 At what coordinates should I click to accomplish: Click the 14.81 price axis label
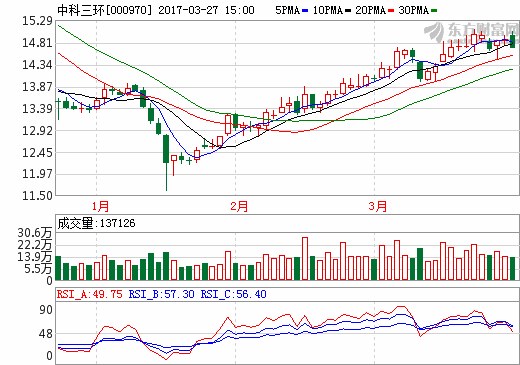37,43
